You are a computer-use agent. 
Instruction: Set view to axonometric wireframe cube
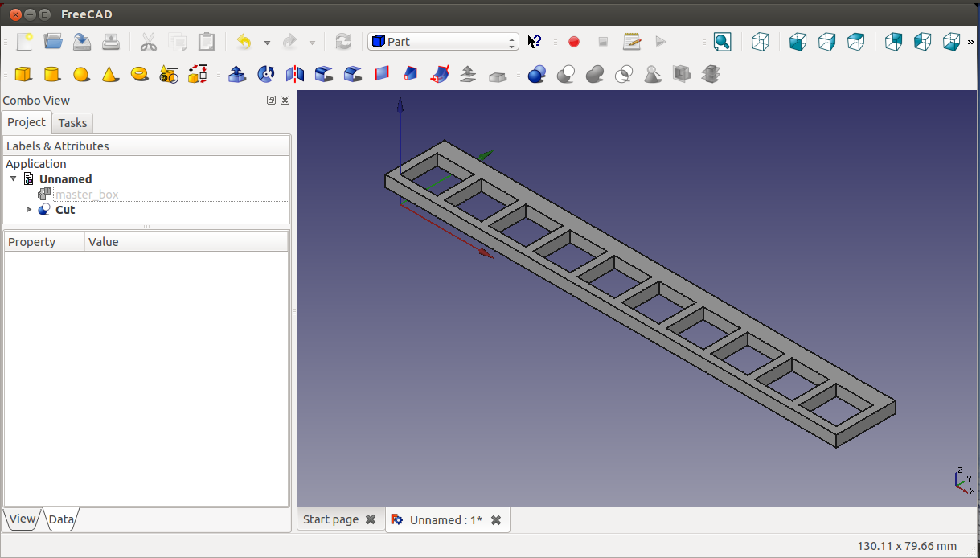(760, 42)
